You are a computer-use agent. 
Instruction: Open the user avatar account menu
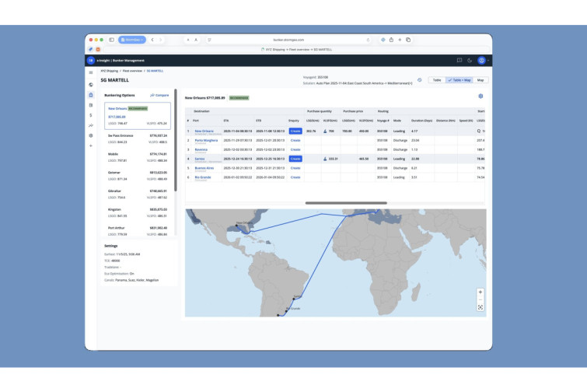[482, 61]
